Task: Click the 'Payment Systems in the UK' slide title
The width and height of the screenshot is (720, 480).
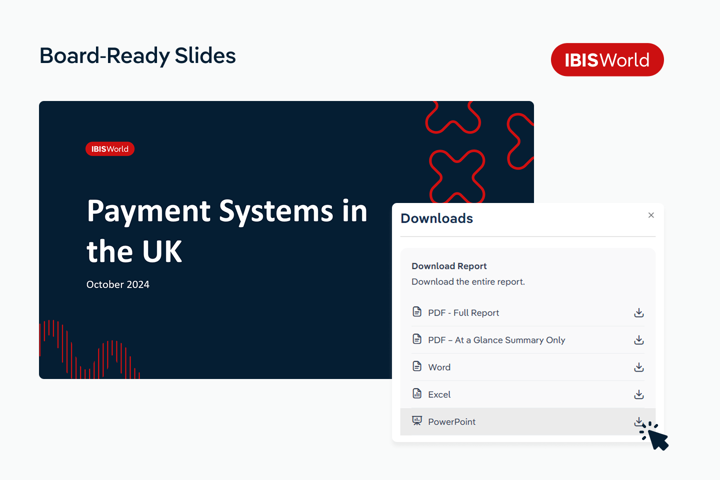Action: (226, 230)
